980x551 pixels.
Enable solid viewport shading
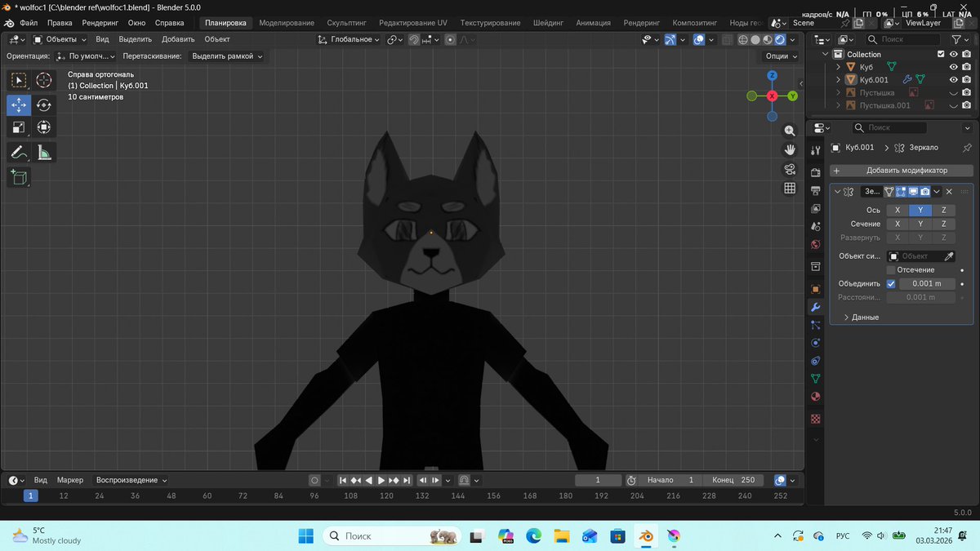point(755,39)
